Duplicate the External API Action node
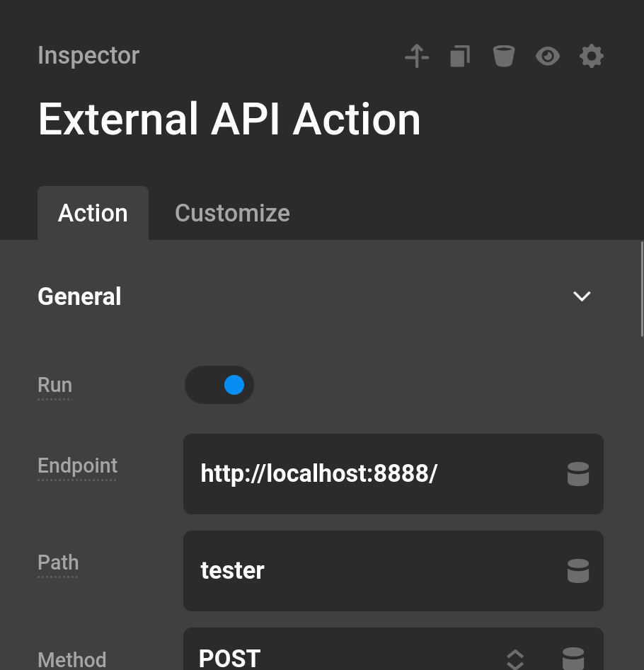The height and width of the screenshot is (670, 644). (460, 56)
